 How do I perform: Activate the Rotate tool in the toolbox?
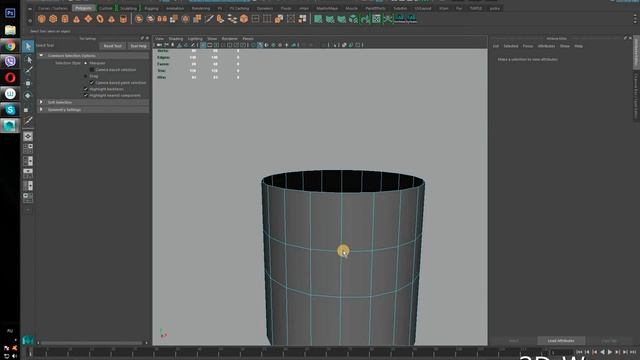(28, 96)
